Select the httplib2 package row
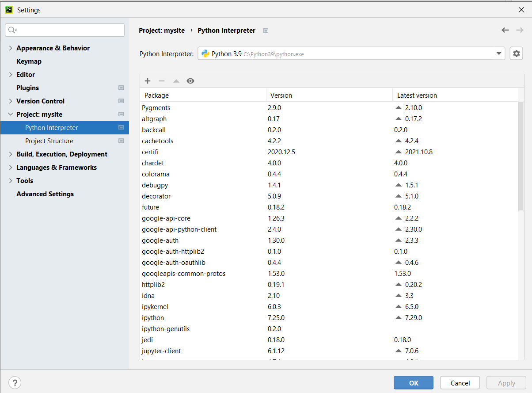 click(x=329, y=285)
